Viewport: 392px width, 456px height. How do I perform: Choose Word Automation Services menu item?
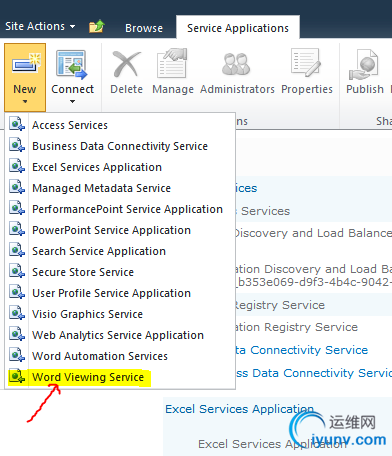(x=100, y=356)
